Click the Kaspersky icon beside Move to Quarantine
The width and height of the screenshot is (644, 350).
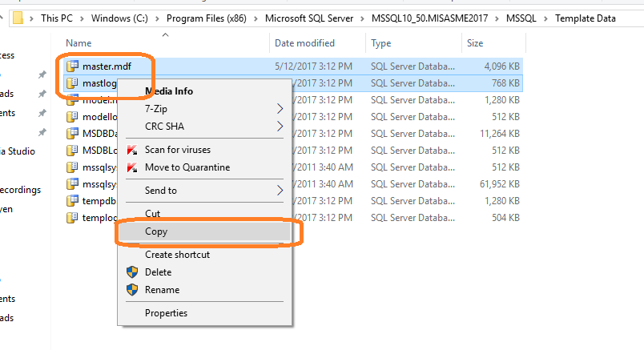(132, 167)
